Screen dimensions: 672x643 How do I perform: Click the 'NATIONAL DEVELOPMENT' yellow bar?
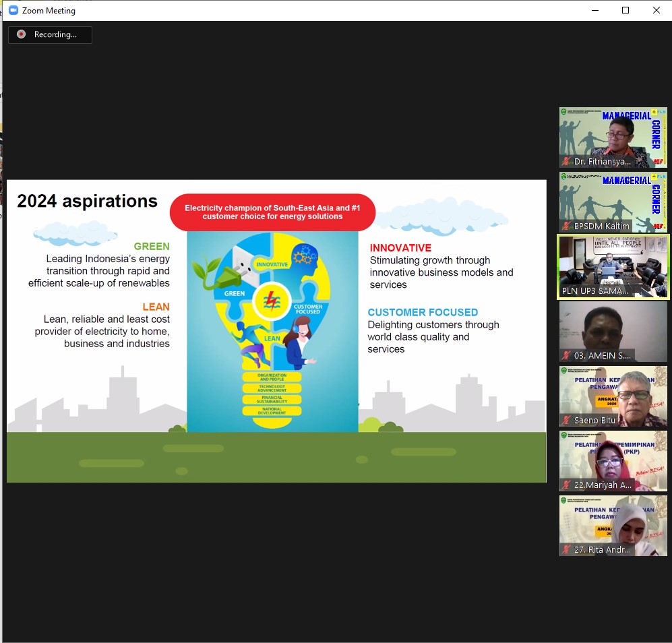272,411
